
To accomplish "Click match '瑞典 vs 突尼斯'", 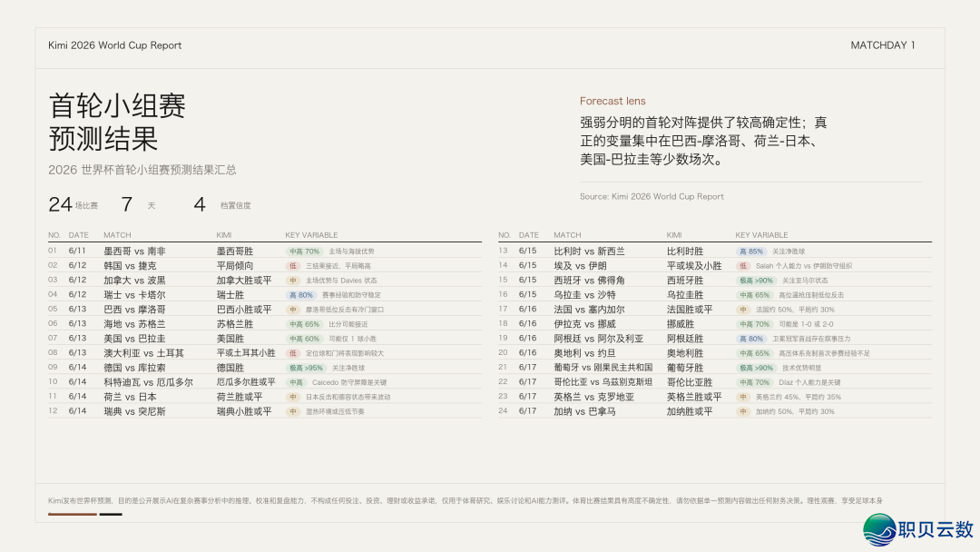I will (x=134, y=411).
